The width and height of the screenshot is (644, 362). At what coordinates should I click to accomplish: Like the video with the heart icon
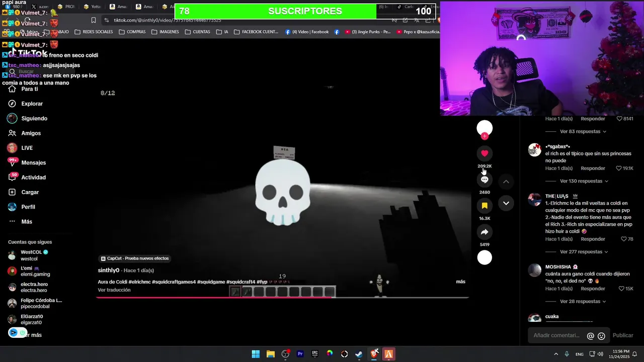tap(485, 153)
